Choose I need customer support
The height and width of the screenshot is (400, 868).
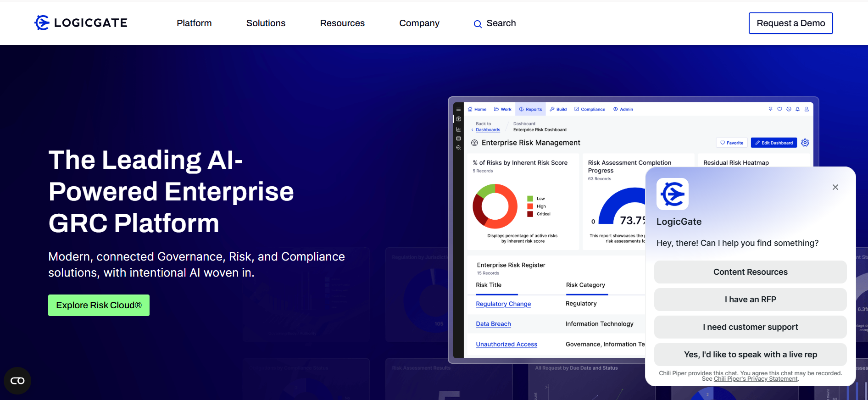pos(751,327)
